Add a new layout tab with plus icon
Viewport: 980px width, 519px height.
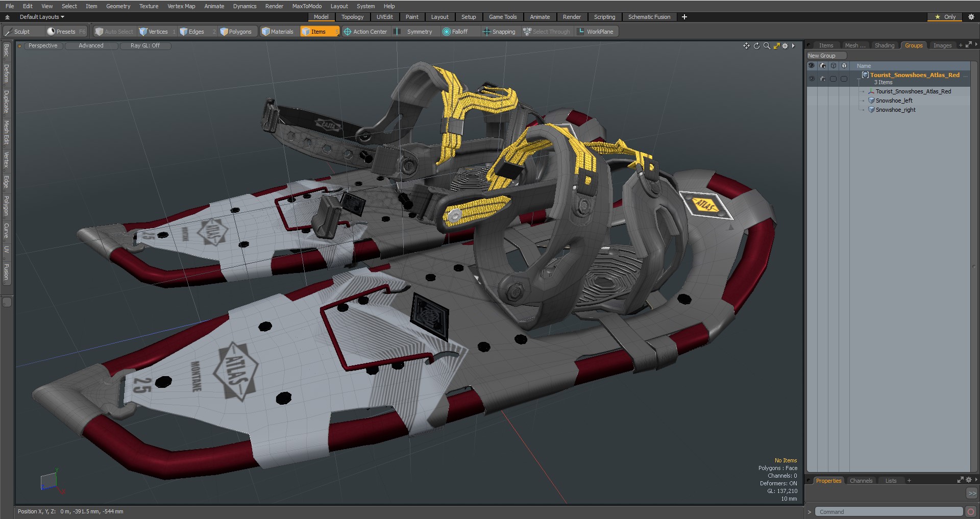coord(684,17)
